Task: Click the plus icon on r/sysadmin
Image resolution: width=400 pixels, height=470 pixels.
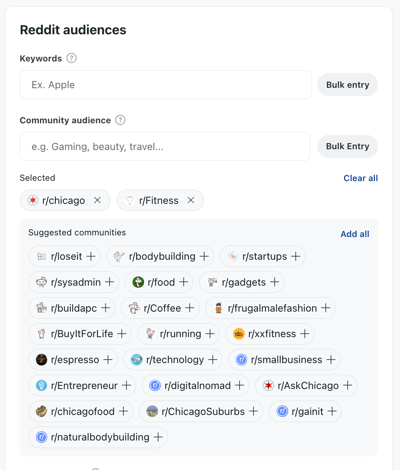Action: 109,282
